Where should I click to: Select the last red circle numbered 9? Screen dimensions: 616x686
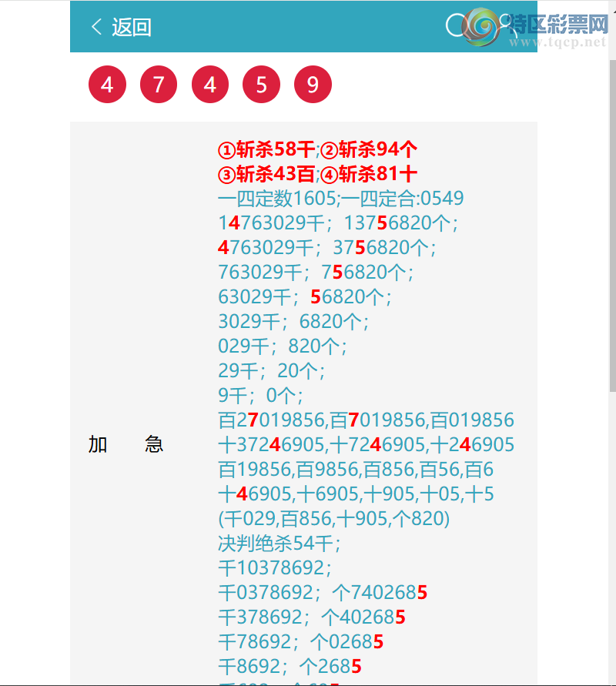click(x=312, y=84)
